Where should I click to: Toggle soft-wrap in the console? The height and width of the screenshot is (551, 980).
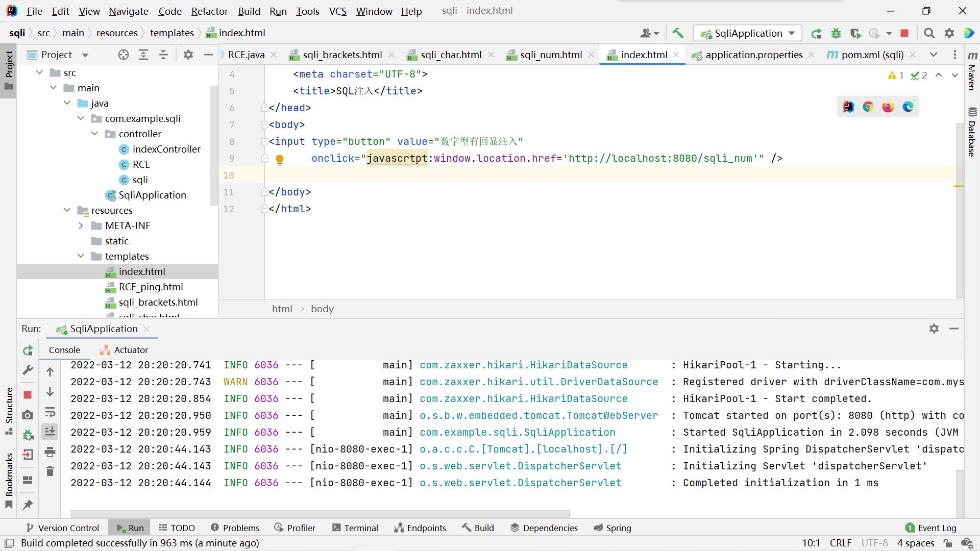(50, 412)
